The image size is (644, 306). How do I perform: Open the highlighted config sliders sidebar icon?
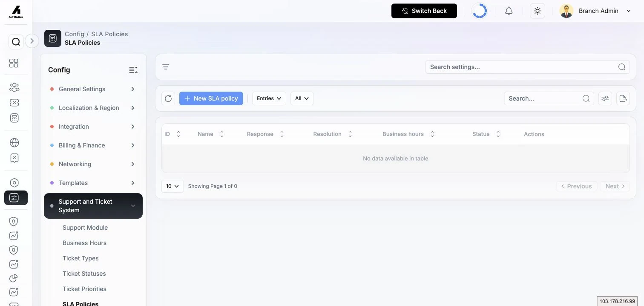[x=16, y=198]
